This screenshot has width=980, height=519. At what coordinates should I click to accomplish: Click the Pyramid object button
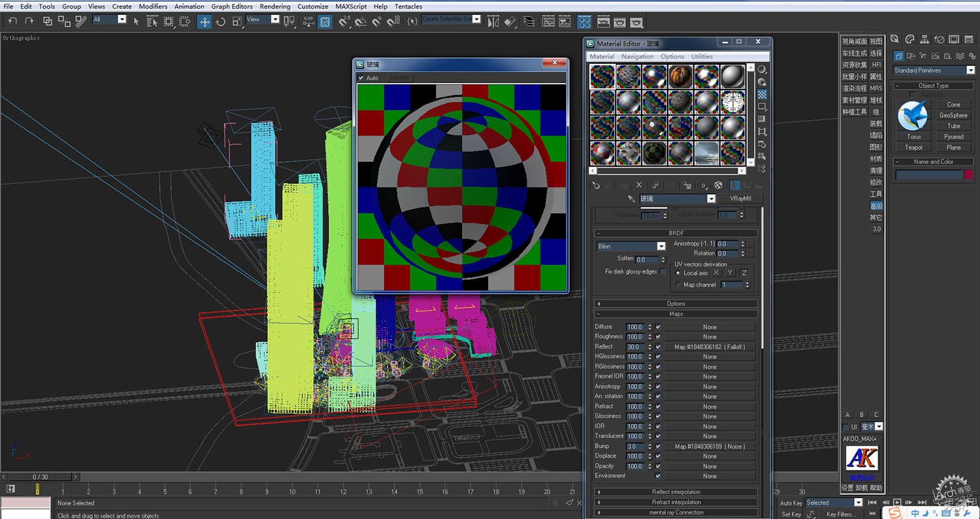pos(953,137)
